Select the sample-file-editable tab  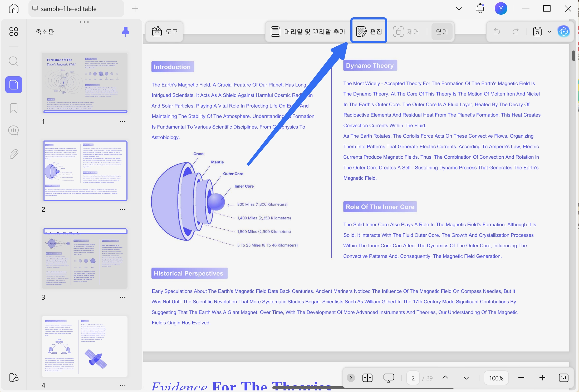pyautogui.click(x=76, y=9)
